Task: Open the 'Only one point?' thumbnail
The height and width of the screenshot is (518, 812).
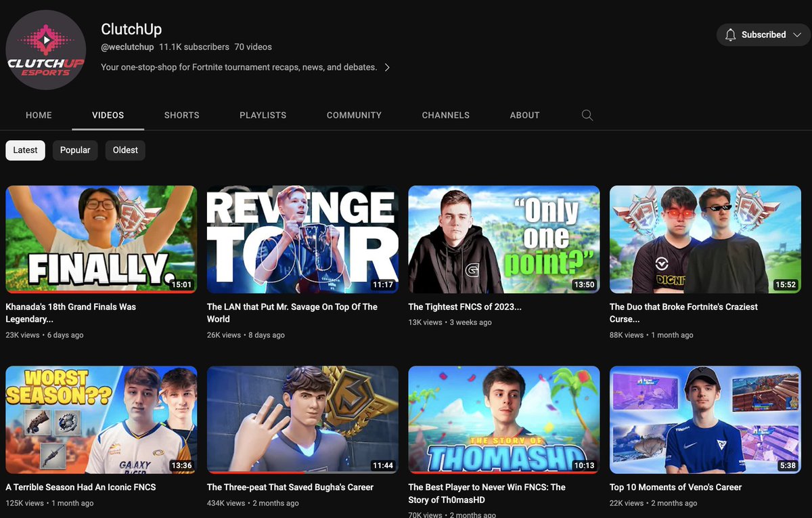Action: [x=504, y=240]
